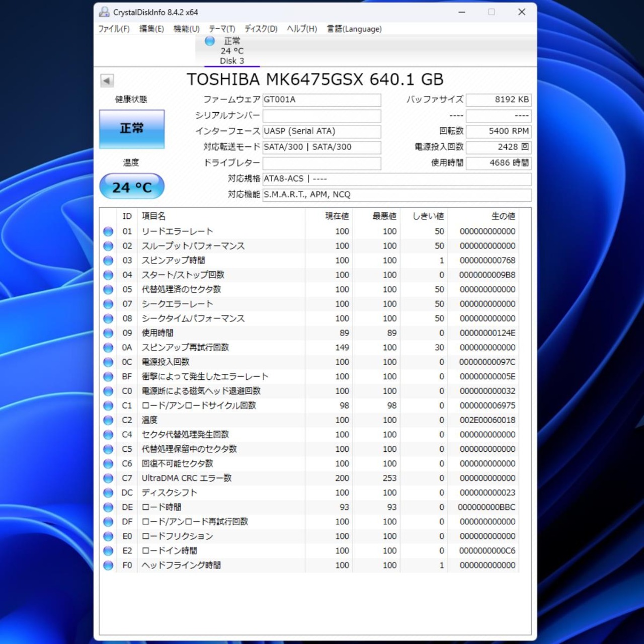Click status orb for ID C4 row
The image size is (644, 644).
[x=108, y=435]
